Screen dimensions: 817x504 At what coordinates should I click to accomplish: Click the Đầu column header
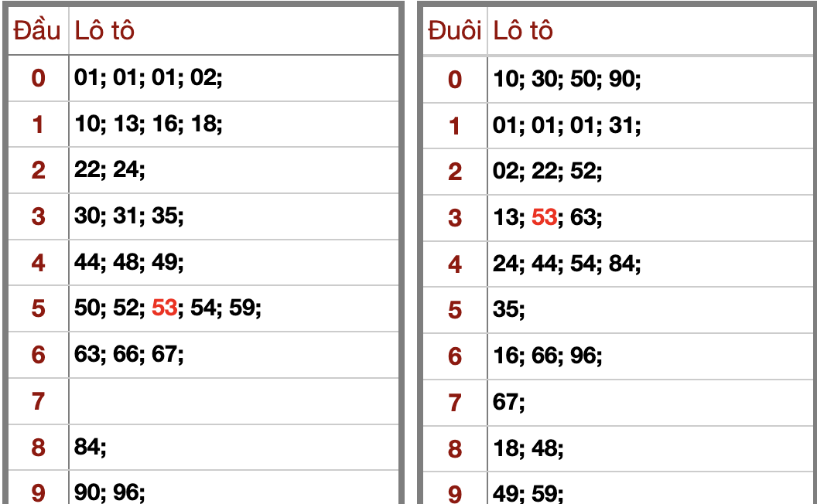pos(38,31)
